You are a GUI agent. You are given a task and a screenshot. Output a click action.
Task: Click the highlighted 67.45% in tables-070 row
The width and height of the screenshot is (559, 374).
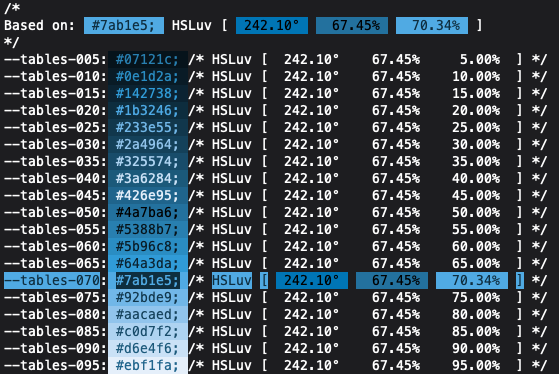click(x=392, y=281)
